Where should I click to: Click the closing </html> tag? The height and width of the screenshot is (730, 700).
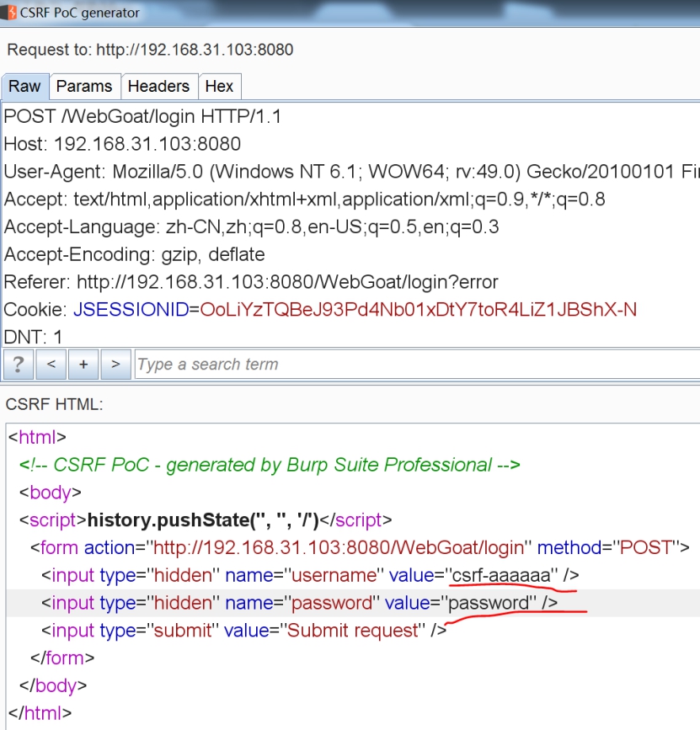(x=40, y=713)
